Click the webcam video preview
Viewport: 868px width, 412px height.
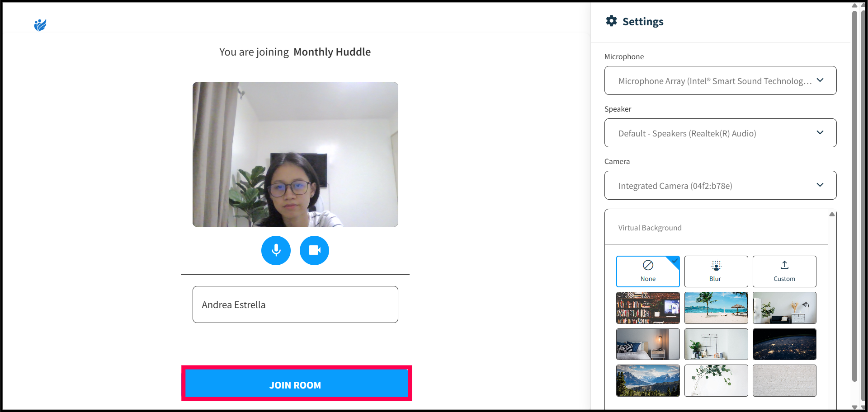[x=295, y=154]
